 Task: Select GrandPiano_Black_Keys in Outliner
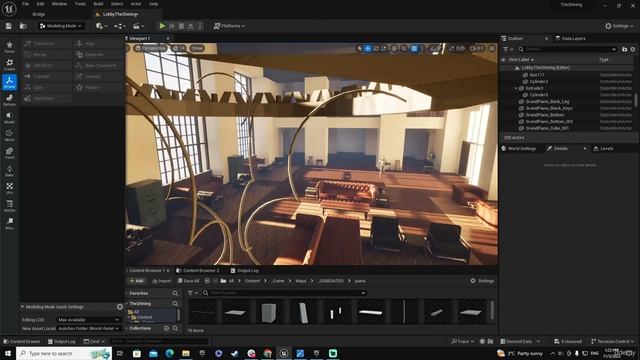[549, 108]
